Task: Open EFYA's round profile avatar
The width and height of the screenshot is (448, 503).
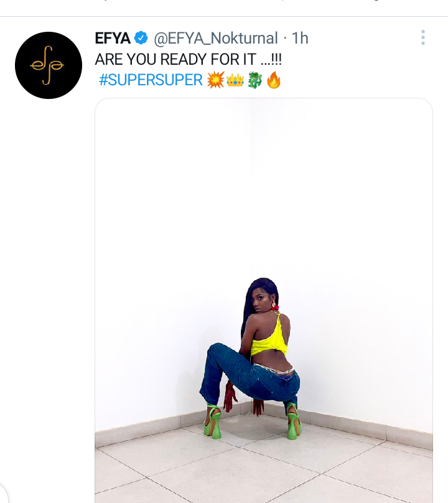Action: click(x=49, y=65)
